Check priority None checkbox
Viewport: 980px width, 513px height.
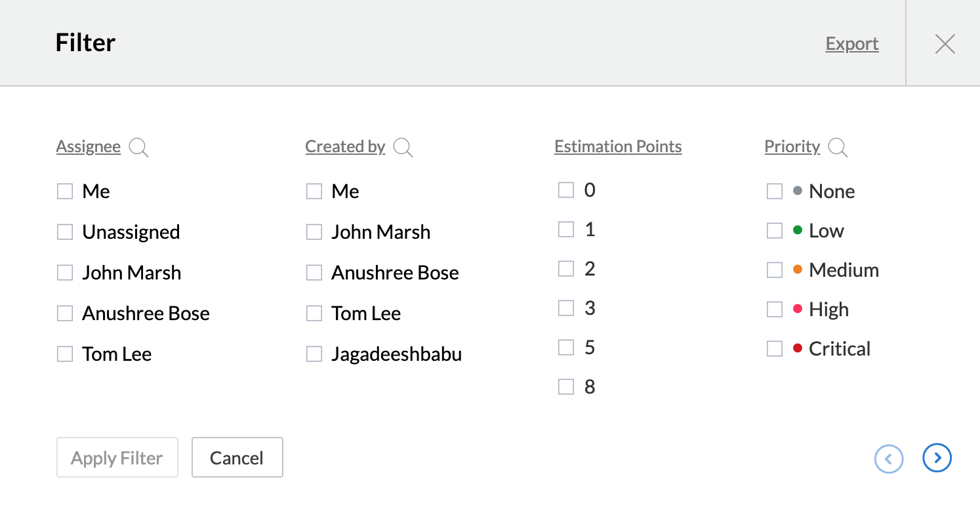tap(775, 192)
